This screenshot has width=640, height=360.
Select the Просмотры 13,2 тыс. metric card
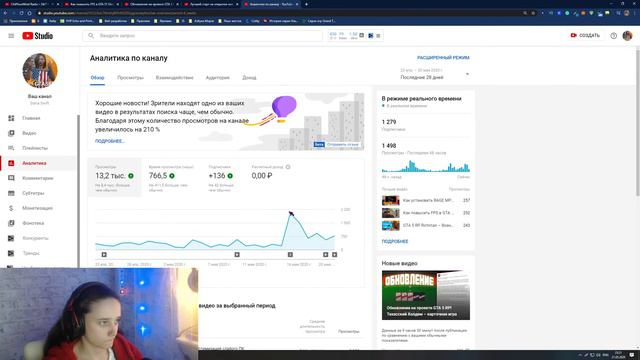click(x=115, y=178)
